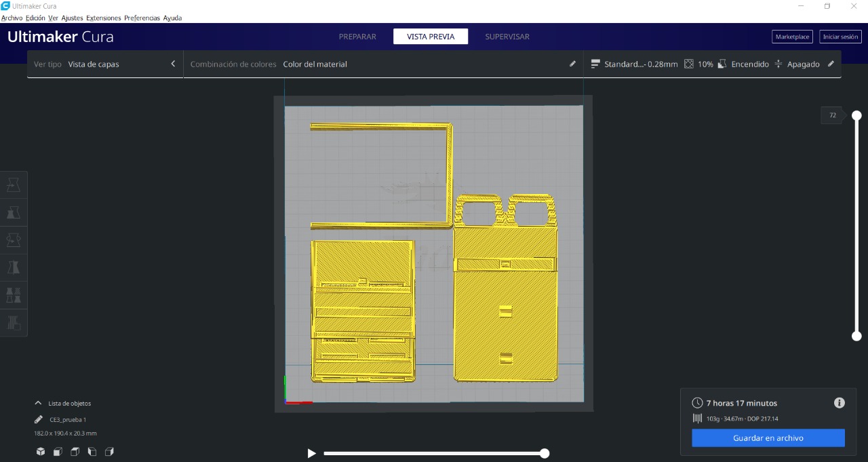This screenshot has height=462, width=868.
Task: Open the Extensiones menu
Action: tap(104, 18)
